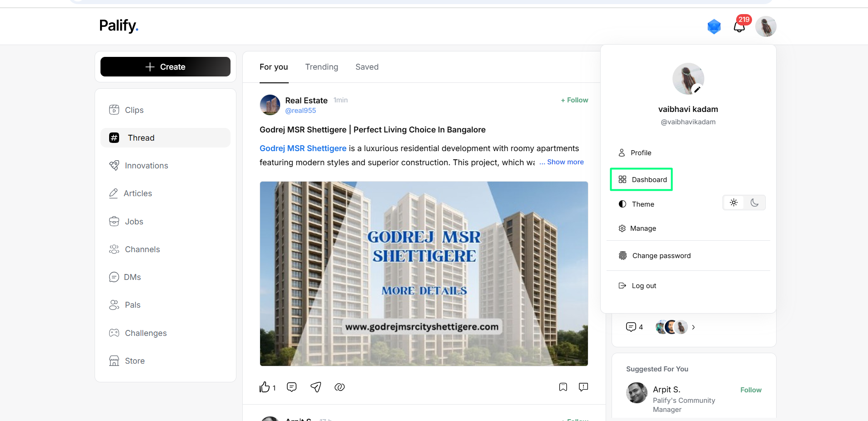868x421 pixels.
Task: Expand commenters list chevron arrow
Action: pyautogui.click(x=693, y=327)
